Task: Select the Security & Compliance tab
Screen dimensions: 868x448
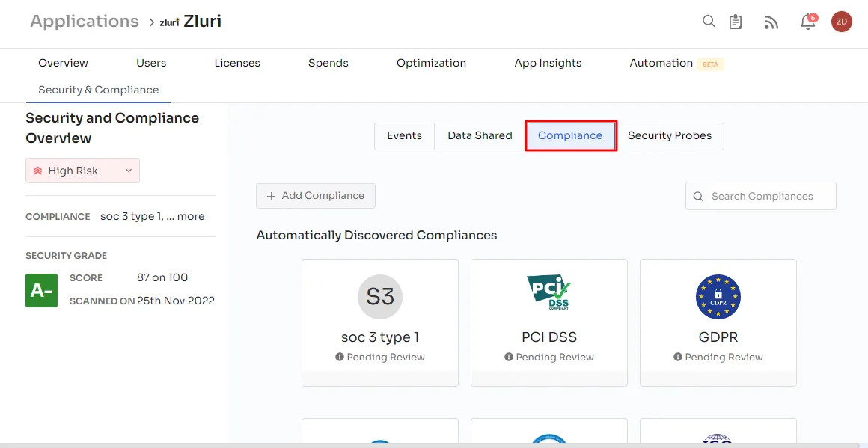Action: (99, 90)
